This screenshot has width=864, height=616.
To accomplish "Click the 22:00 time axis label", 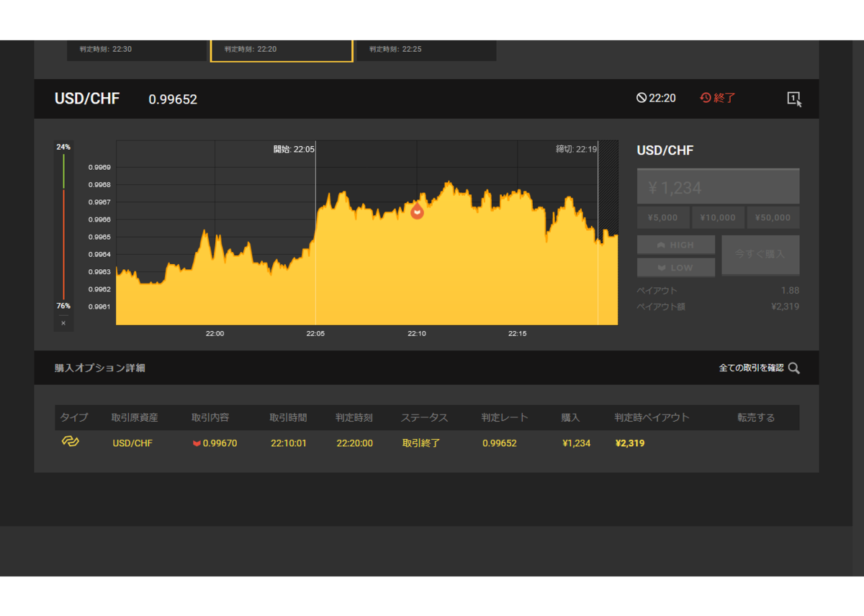I will coord(215,333).
